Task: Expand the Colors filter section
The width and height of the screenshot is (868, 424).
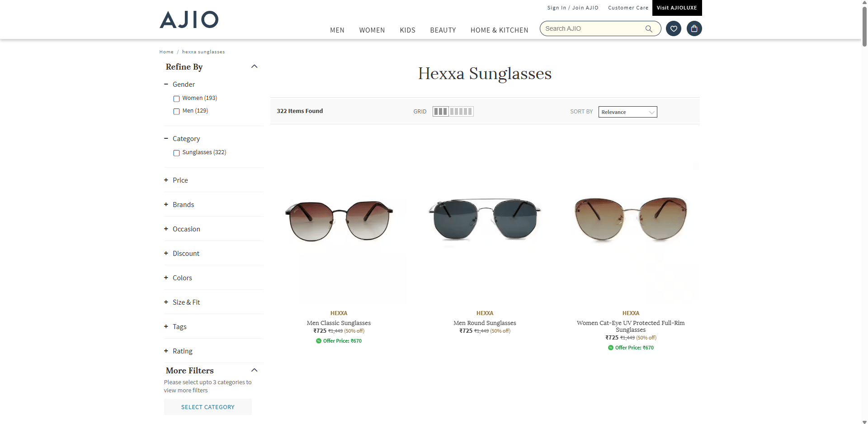Action: pyautogui.click(x=182, y=278)
